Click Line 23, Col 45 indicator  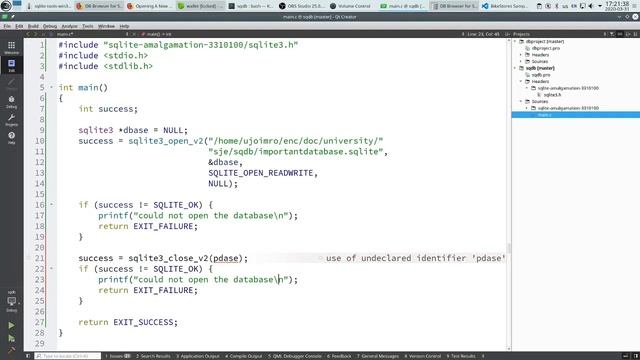click(x=483, y=34)
